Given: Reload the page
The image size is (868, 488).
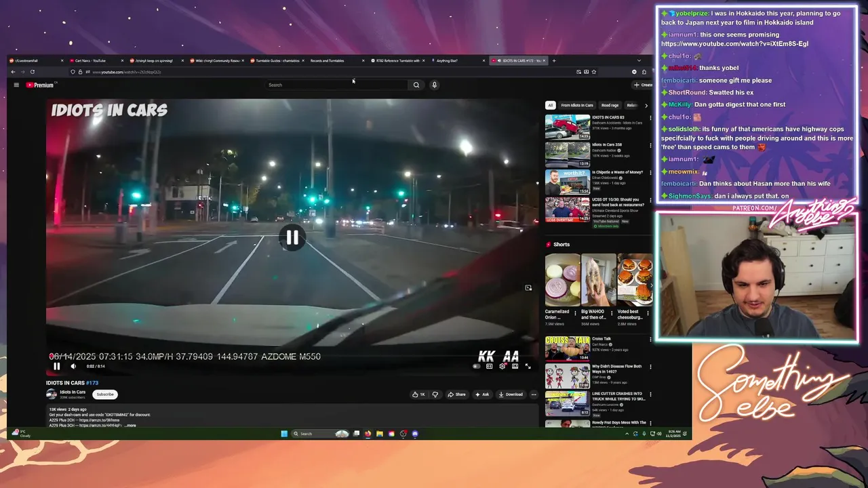Looking at the screenshot, I should [x=32, y=72].
